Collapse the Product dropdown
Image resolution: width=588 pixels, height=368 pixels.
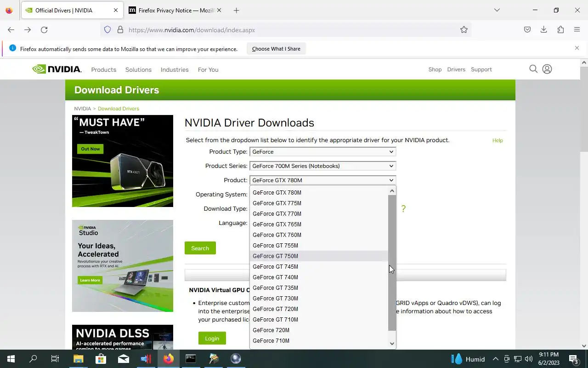pyautogui.click(x=322, y=180)
